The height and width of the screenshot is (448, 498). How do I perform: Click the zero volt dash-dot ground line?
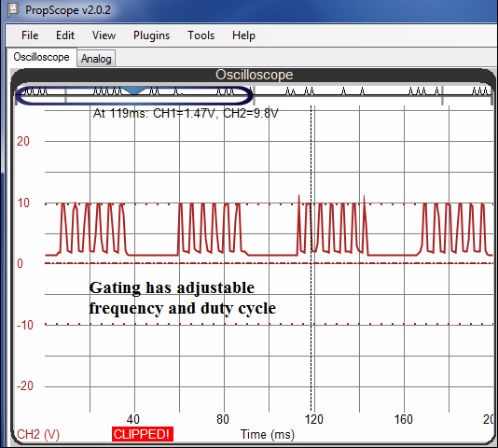pyautogui.click(x=269, y=263)
